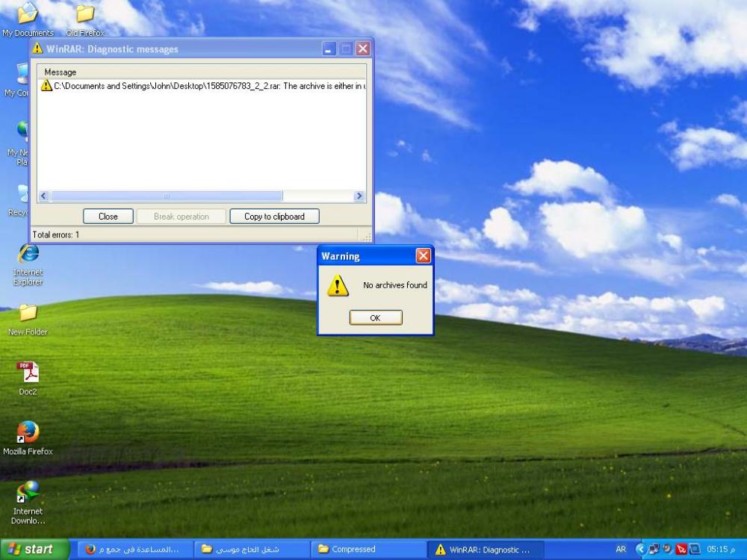This screenshot has height=560, width=747.
Task: Click the network computers tray icon
Action: coord(654,549)
